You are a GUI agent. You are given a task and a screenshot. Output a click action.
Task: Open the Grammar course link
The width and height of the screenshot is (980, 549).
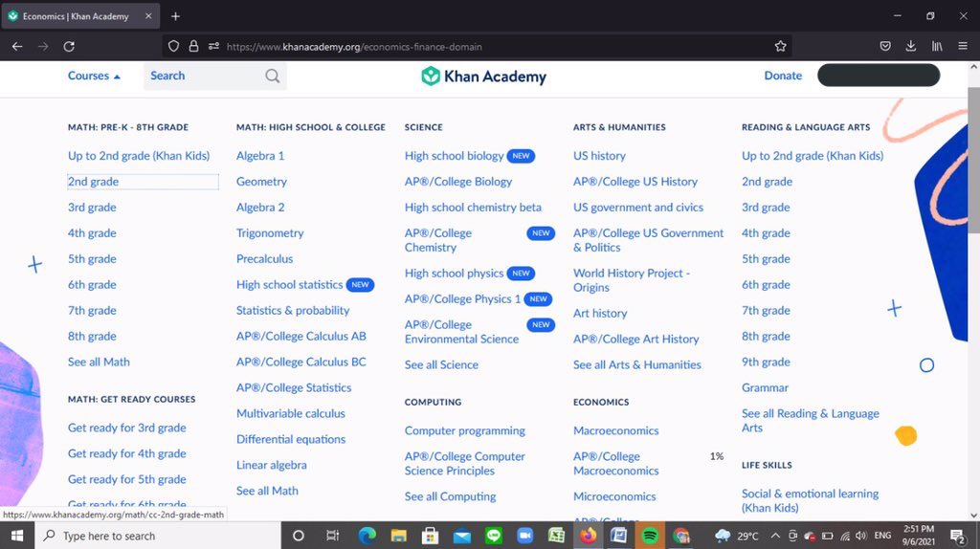click(765, 388)
